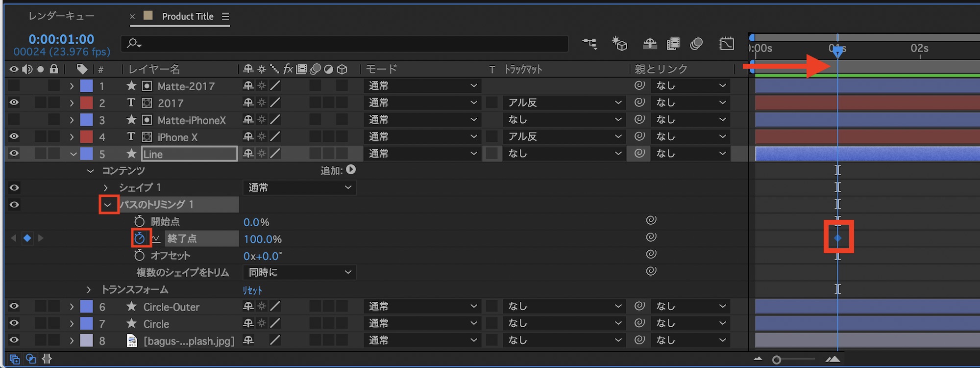Select the Product Title composition tab
The image size is (980, 368).
click(x=188, y=16)
